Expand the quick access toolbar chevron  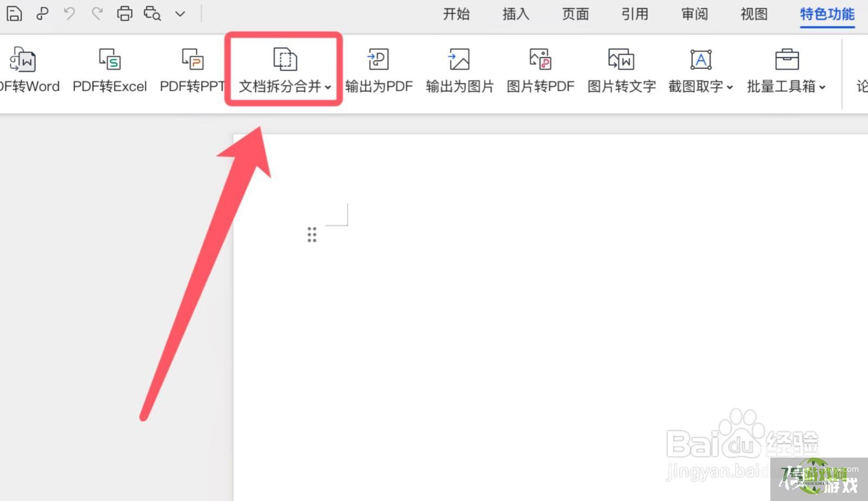pyautogui.click(x=180, y=14)
